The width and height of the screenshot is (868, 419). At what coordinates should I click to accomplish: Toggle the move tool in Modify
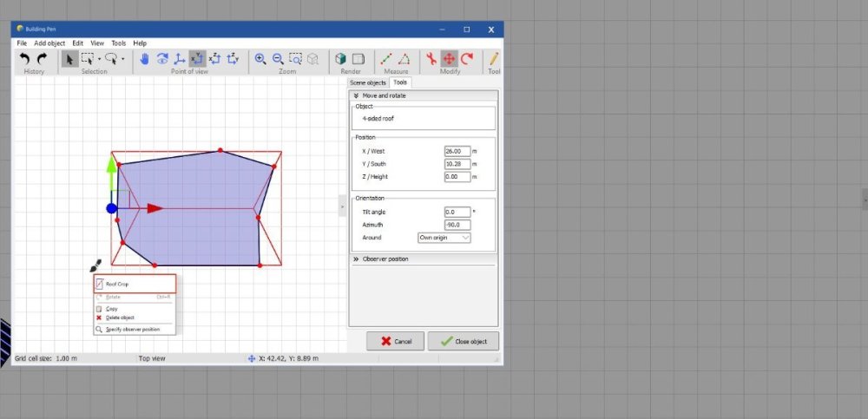click(449, 59)
